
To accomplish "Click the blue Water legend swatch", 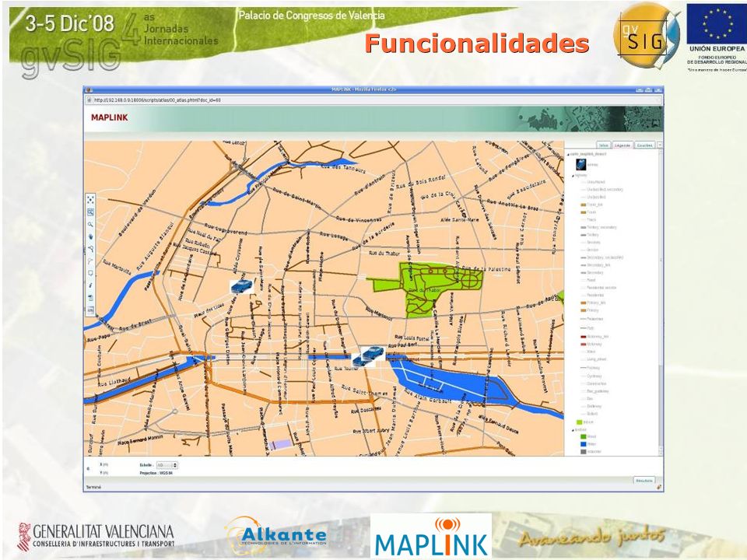I will (583, 444).
